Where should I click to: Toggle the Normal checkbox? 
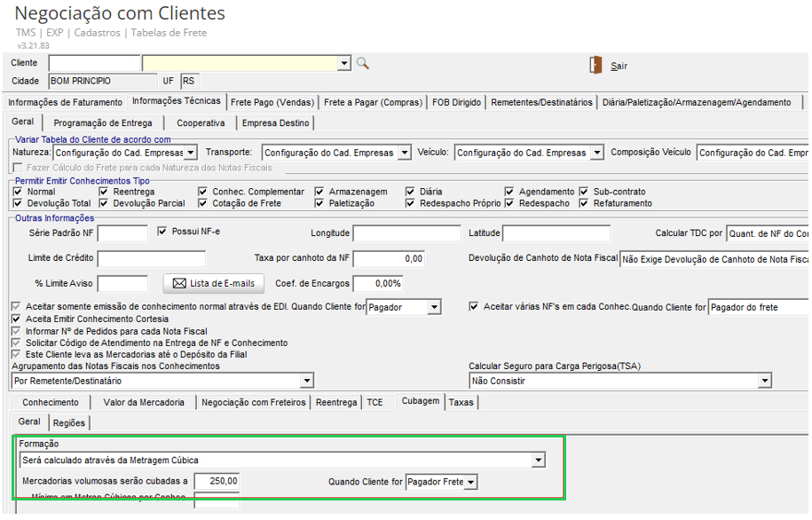tap(18, 192)
